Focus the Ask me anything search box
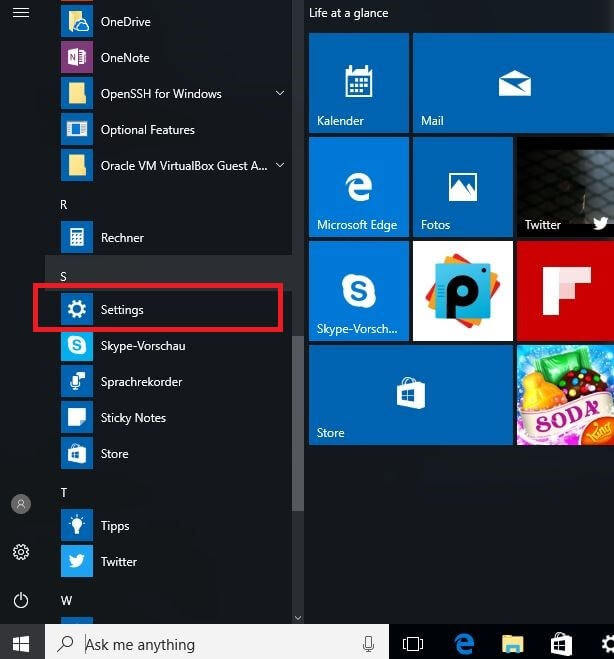 pyautogui.click(x=217, y=643)
